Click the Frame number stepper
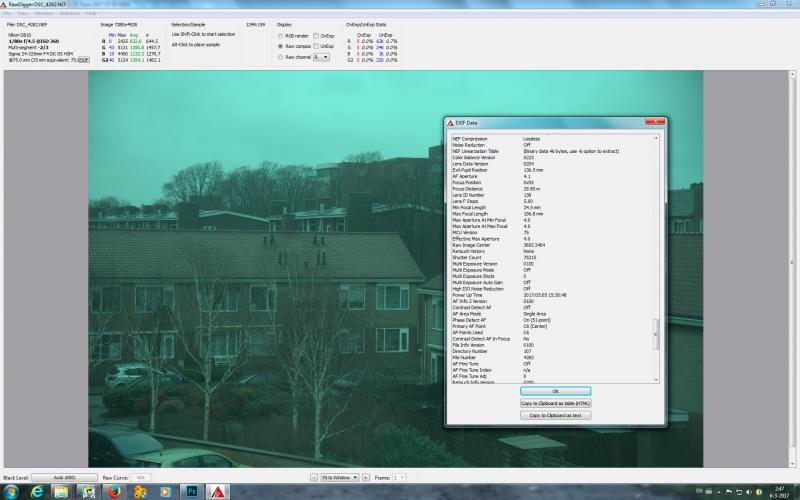800x500 pixels. [399, 478]
